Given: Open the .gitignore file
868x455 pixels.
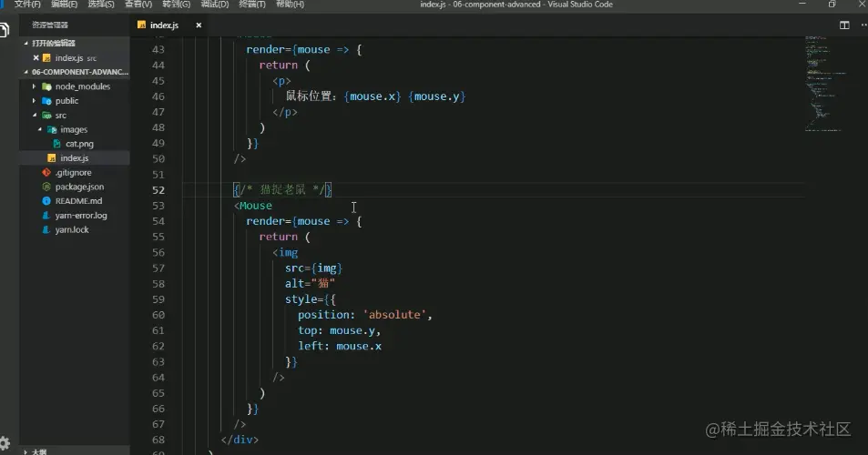Looking at the screenshot, I should click(76, 173).
